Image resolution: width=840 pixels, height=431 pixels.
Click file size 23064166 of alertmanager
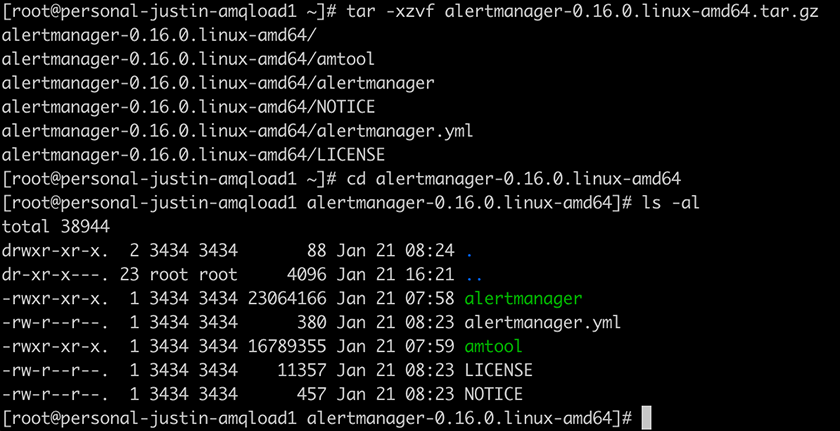tap(287, 298)
